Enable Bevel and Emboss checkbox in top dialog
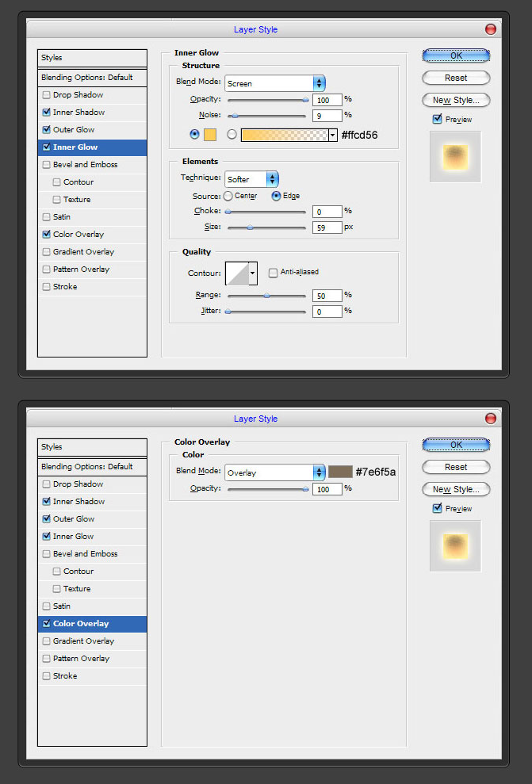 tap(47, 165)
